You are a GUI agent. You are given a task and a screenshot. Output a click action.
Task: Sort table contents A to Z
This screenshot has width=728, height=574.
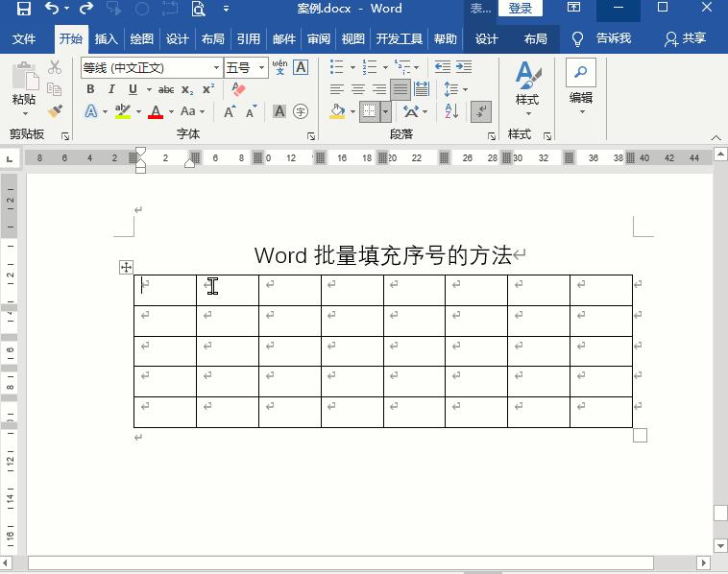(x=451, y=111)
